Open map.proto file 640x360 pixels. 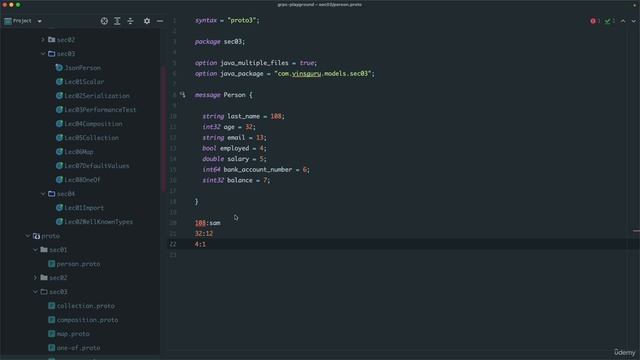73,333
